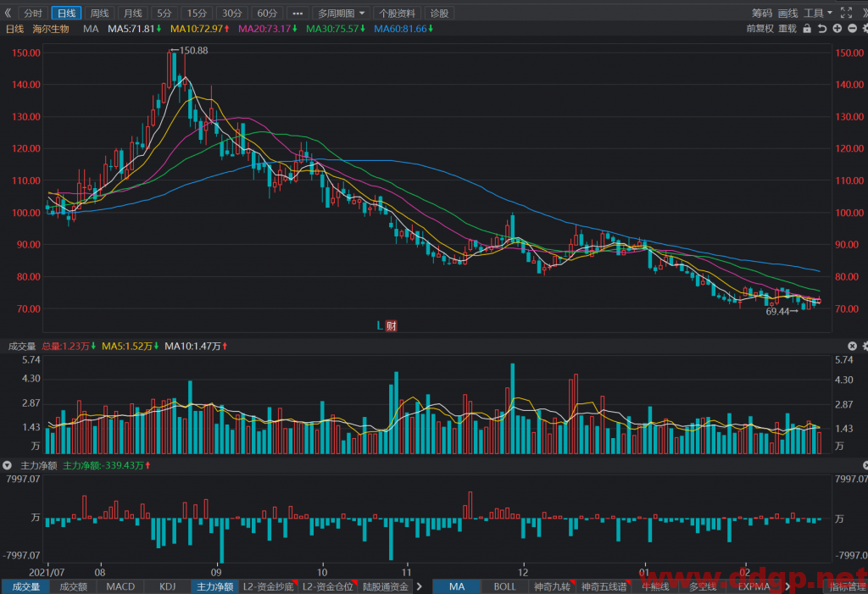Collapse 主力净额 panel arrow

(7, 465)
